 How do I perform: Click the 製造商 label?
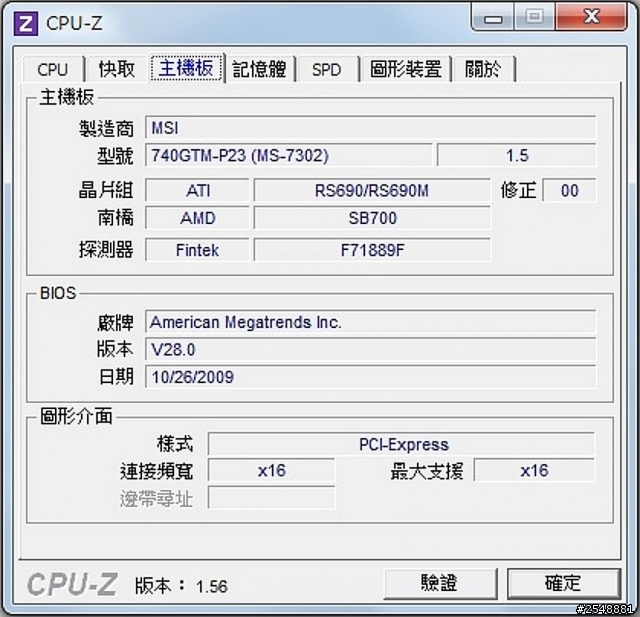tap(106, 128)
